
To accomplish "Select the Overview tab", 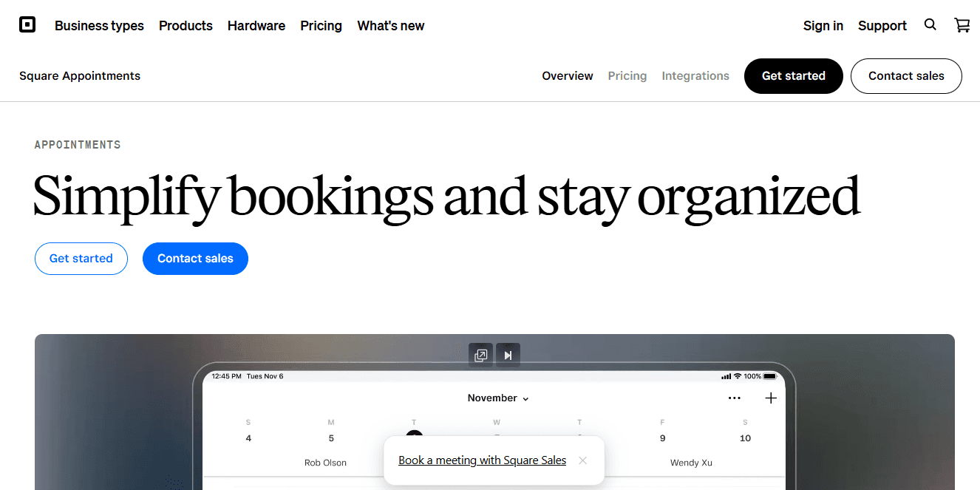I will (x=568, y=76).
